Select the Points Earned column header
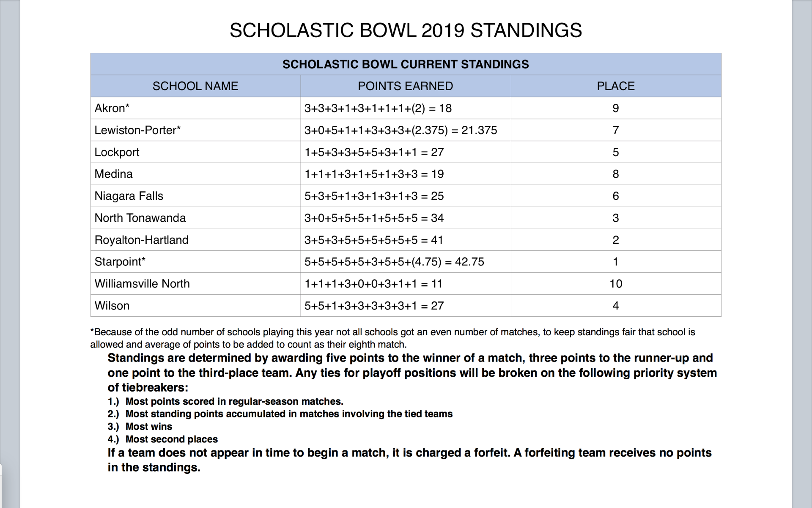The width and height of the screenshot is (812, 508). coord(405,86)
